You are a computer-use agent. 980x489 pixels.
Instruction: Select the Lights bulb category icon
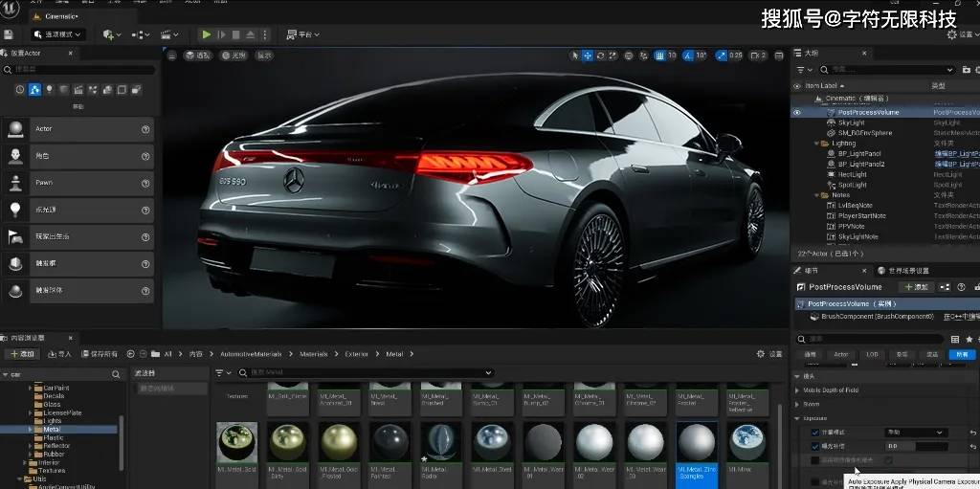[x=50, y=90]
